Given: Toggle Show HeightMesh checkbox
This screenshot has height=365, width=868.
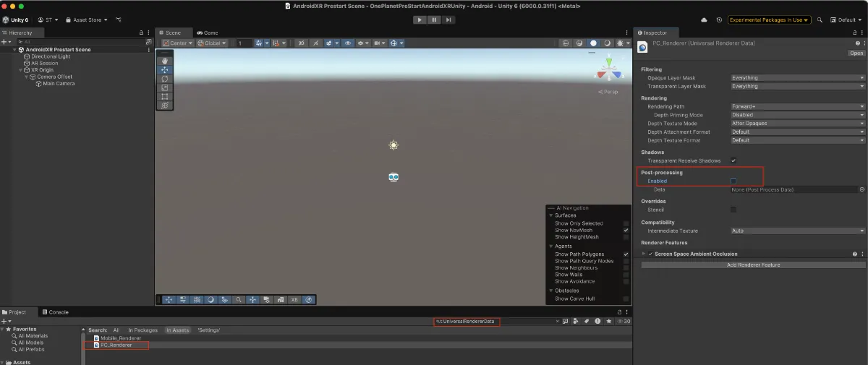Looking at the screenshot, I should 626,237.
